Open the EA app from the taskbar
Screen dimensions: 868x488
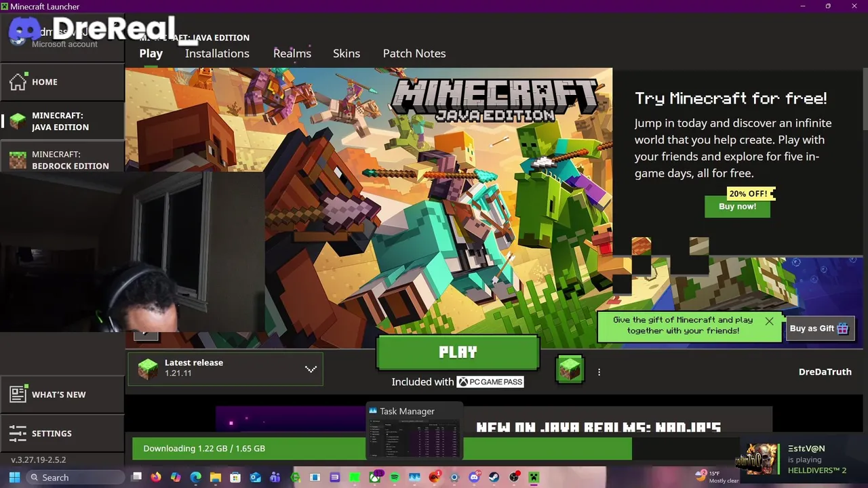(435, 477)
